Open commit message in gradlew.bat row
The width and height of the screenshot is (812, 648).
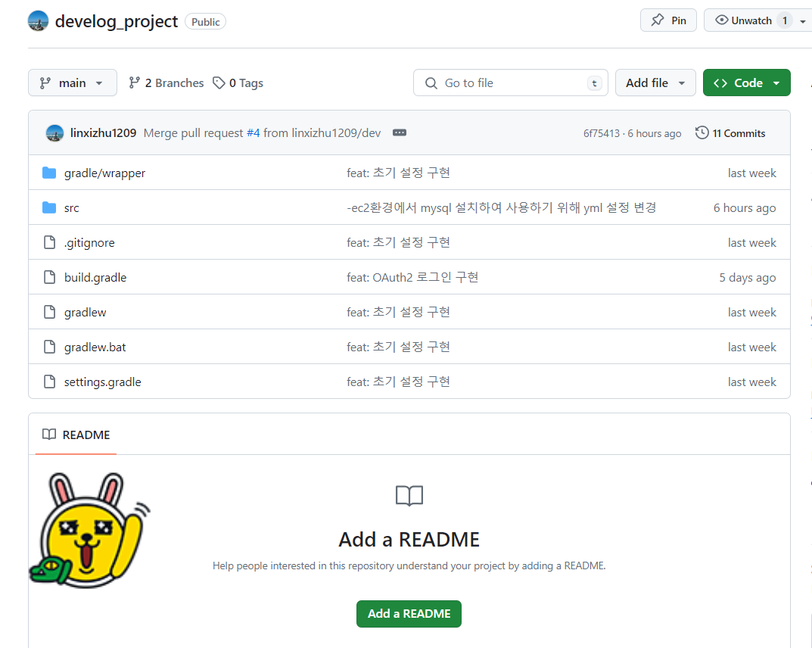[x=398, y=347]
